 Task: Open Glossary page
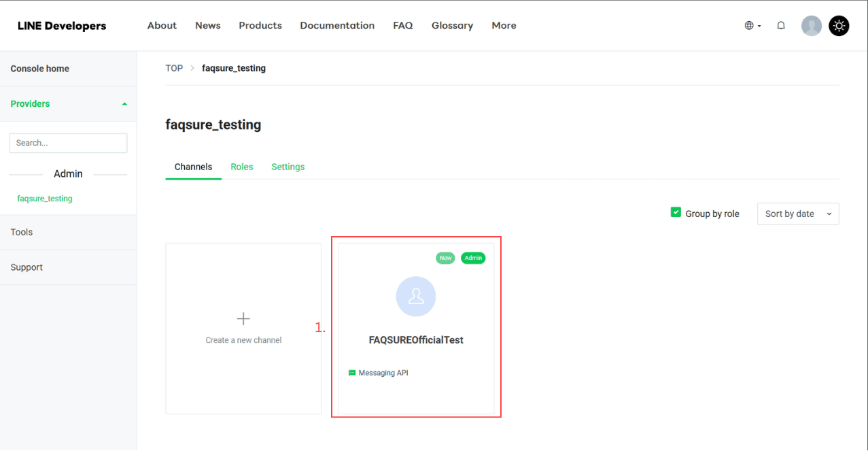pyautogui.click(x=452, y=26)
